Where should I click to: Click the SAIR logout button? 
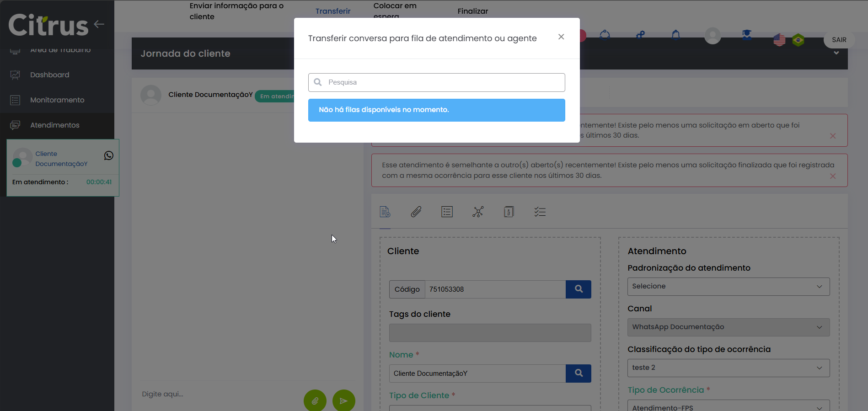pos(839,40)
